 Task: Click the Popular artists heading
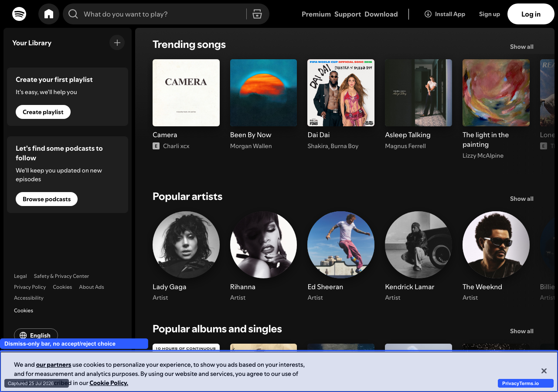pos(187,196)
